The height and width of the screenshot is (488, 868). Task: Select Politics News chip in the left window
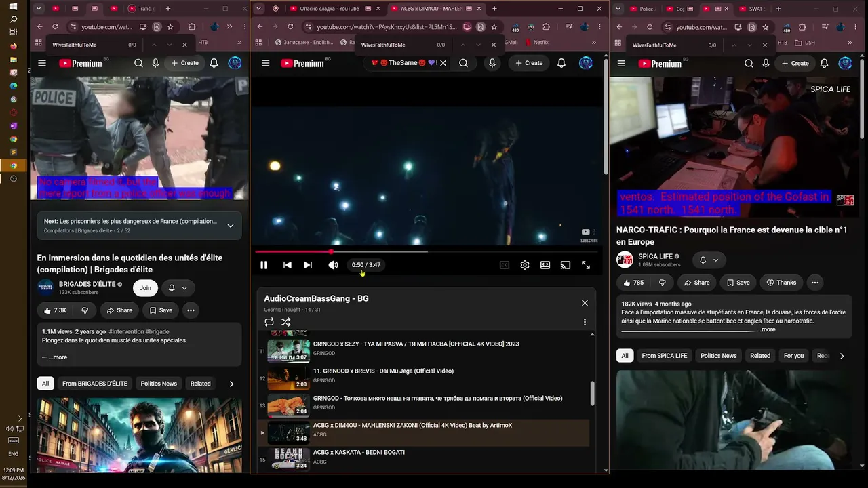click(159, 384)
